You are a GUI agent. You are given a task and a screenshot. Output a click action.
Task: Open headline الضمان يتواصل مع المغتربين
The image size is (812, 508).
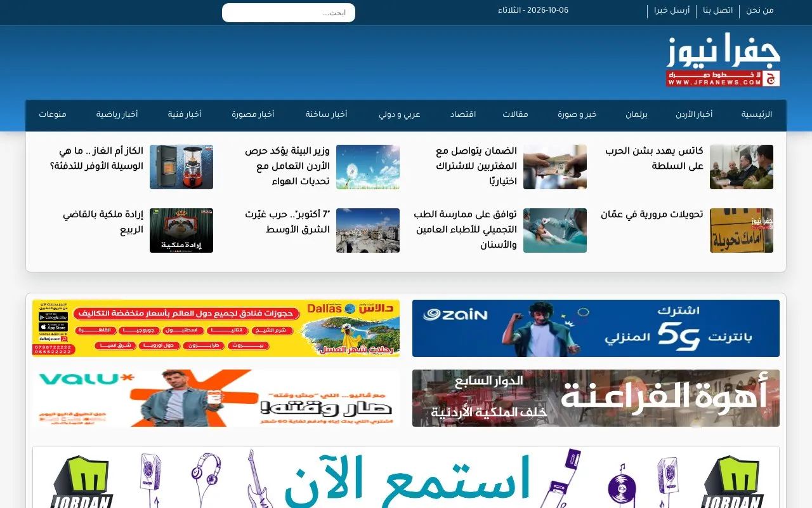coord(476,166)
